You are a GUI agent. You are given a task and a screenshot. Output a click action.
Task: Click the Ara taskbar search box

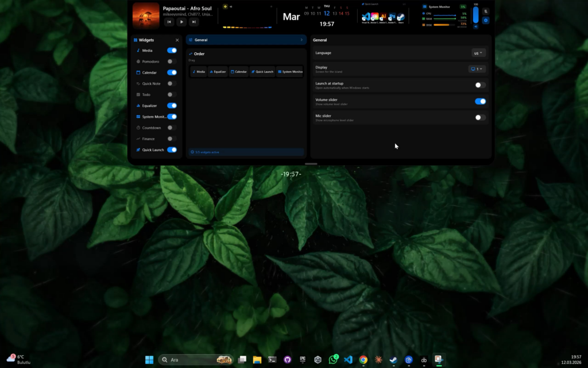(196, 360)
